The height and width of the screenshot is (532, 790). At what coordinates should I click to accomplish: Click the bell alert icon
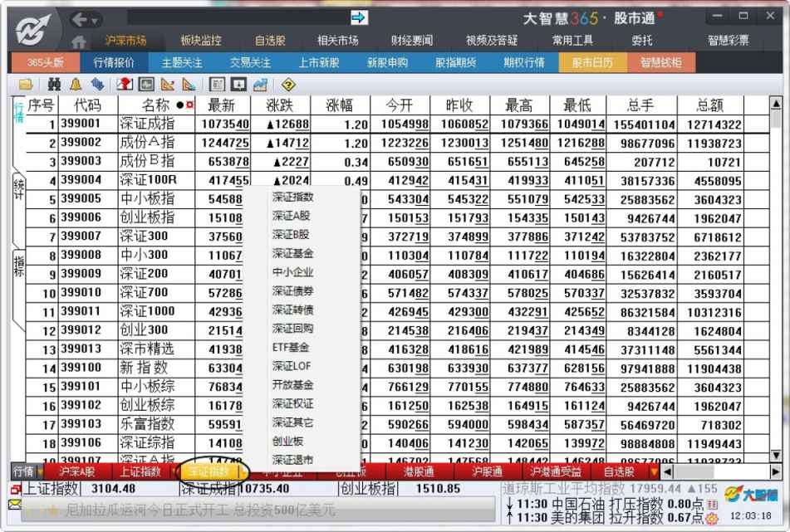(x=76, y=84)
